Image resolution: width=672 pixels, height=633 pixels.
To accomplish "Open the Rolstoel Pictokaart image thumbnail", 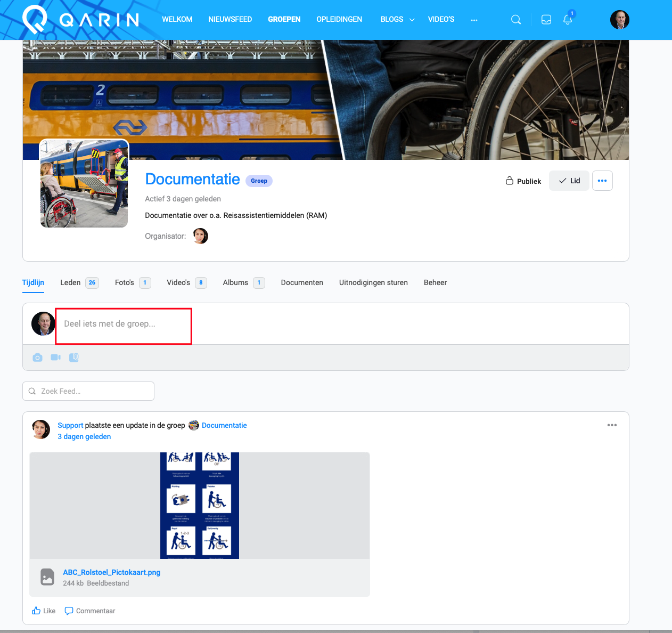I will [199, 505].
